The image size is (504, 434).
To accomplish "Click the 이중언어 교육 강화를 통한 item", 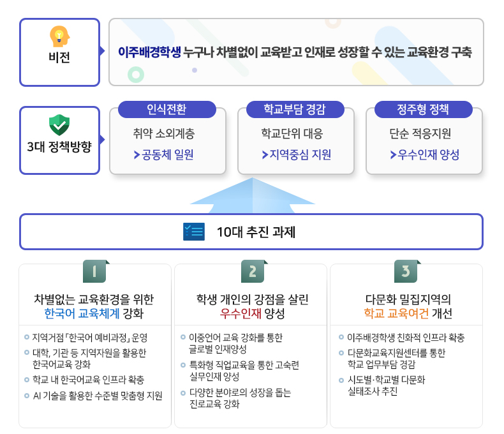I will click(235, 343).
